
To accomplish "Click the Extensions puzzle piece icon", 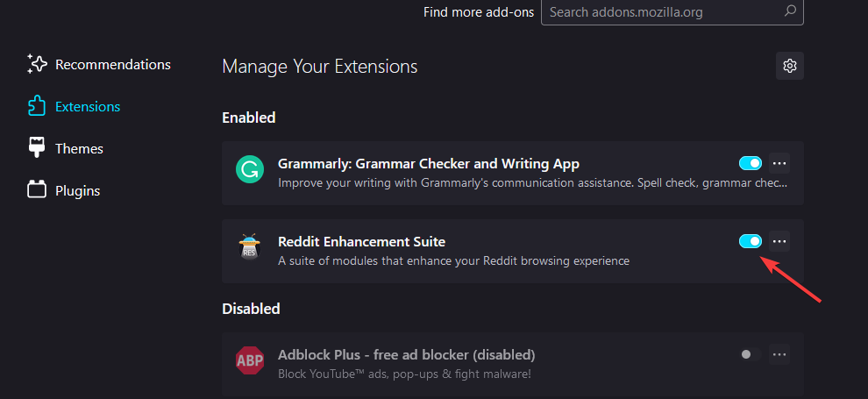I will pyautogui.click(x=37, y=106).
